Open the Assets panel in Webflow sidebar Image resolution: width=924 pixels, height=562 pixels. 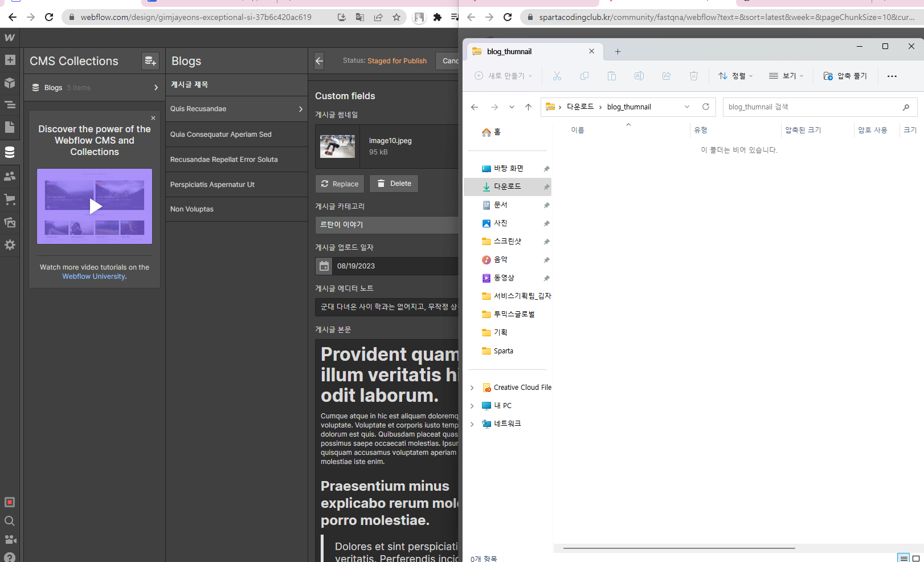click(10, 222)
